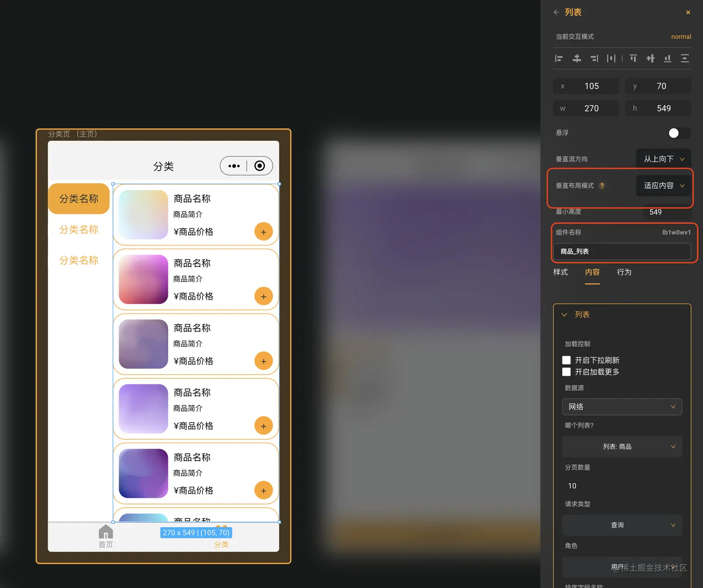Select fifth product's deep purple-blue image

[143, 473]
